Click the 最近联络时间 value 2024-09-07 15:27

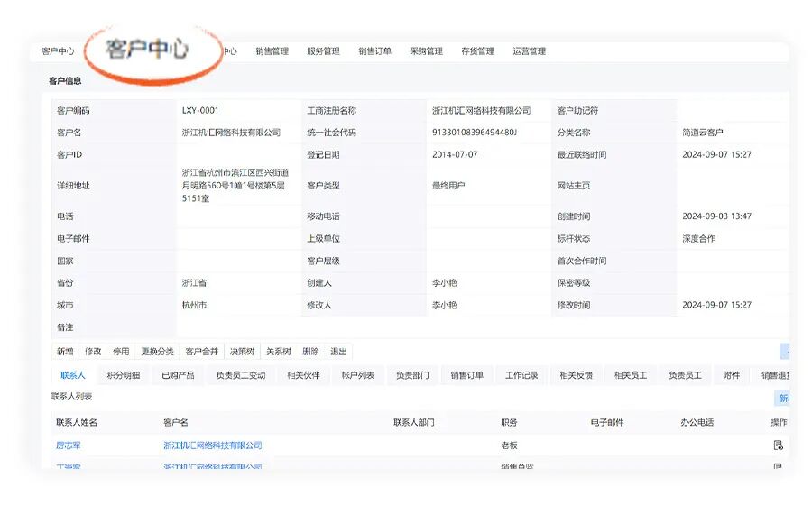tap(716, 154)
